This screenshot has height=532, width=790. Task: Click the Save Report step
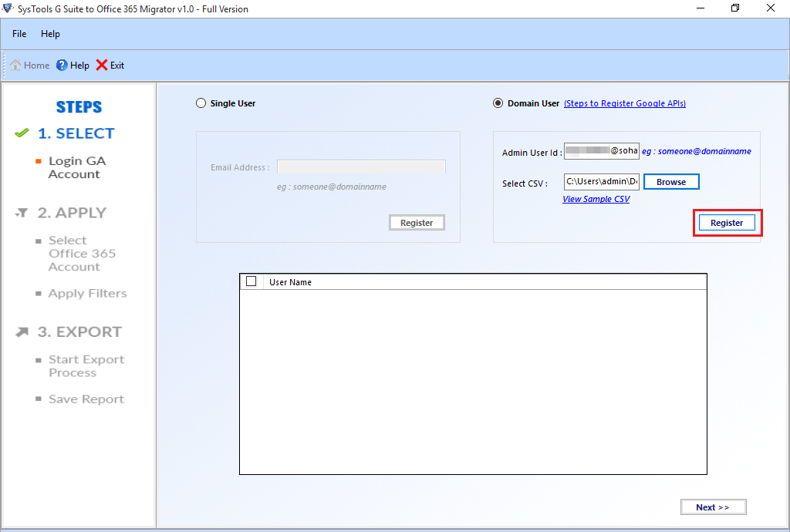coord(86,399)
